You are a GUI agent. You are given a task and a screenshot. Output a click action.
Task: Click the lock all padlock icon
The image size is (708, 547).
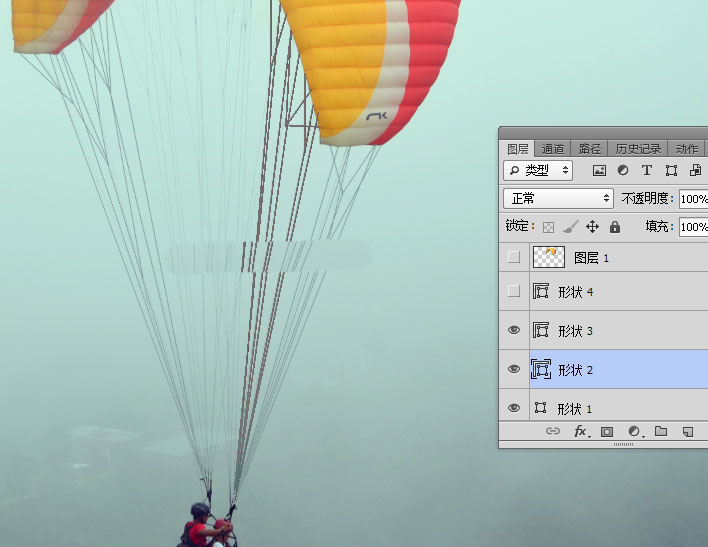[614, 227]
